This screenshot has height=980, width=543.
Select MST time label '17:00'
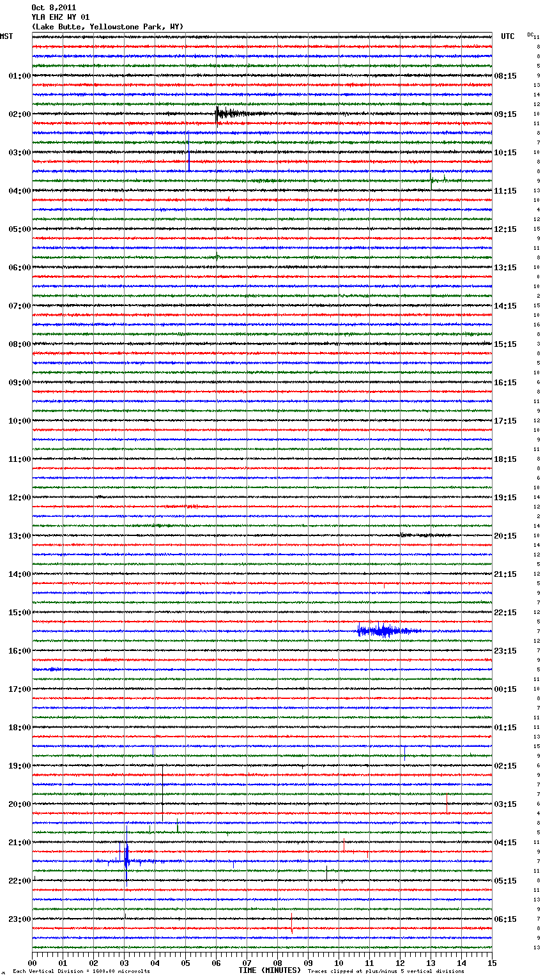[19, 689]
